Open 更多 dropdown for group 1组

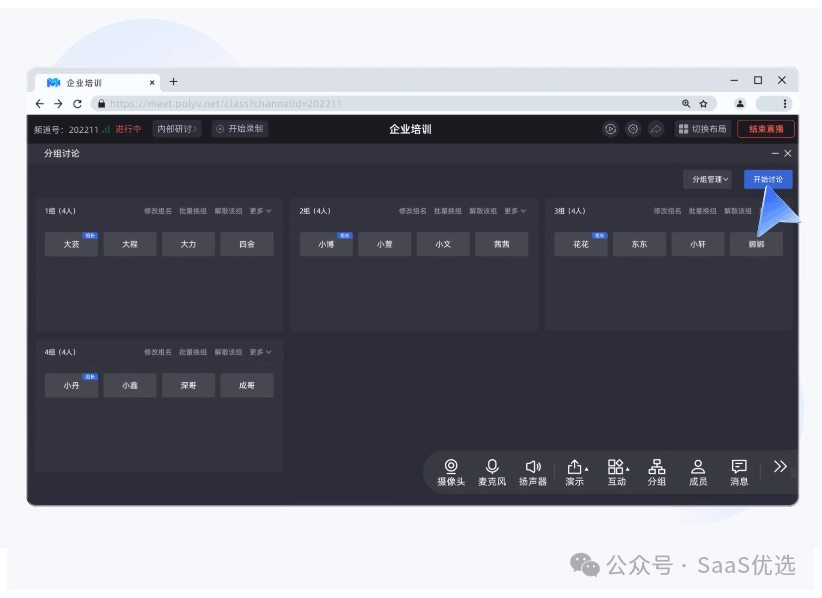pyautogui.click(x=260, y=211)
